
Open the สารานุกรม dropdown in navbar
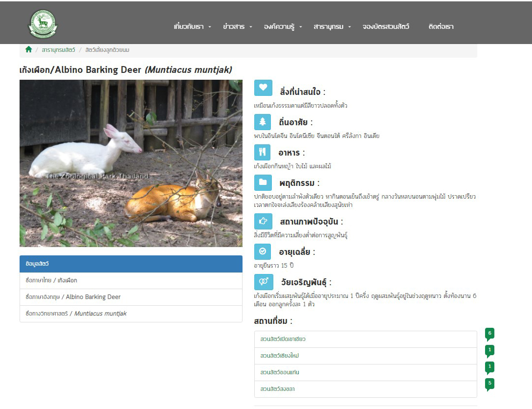click(332, 27)
